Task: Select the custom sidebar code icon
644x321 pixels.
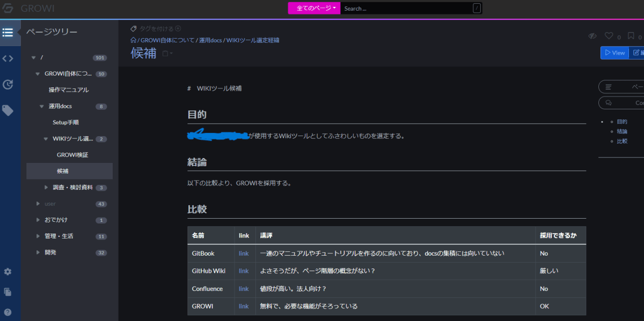Action: point(8,58)
